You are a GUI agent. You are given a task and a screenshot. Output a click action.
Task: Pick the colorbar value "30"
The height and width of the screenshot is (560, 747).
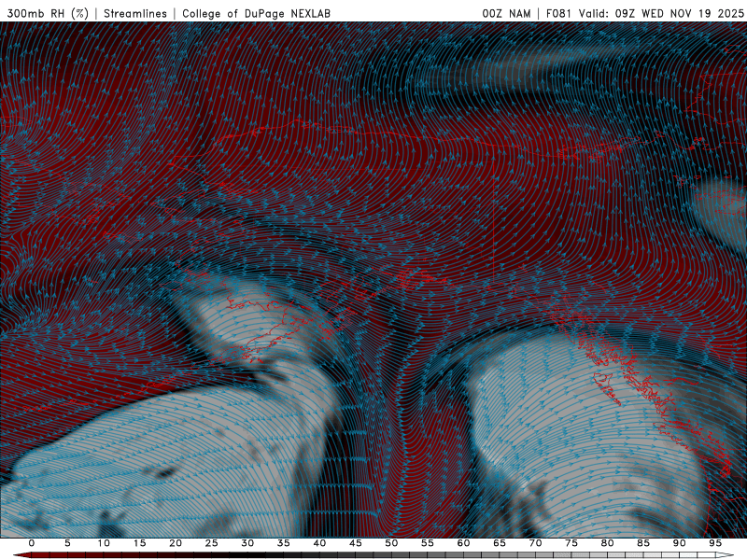tap(247, 543)
